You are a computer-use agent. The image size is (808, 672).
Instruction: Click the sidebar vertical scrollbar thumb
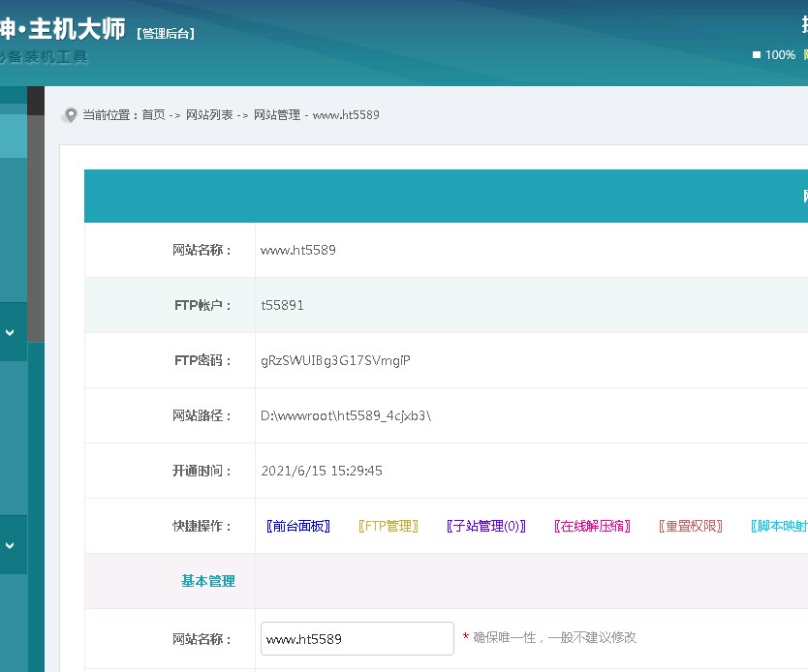36,228
